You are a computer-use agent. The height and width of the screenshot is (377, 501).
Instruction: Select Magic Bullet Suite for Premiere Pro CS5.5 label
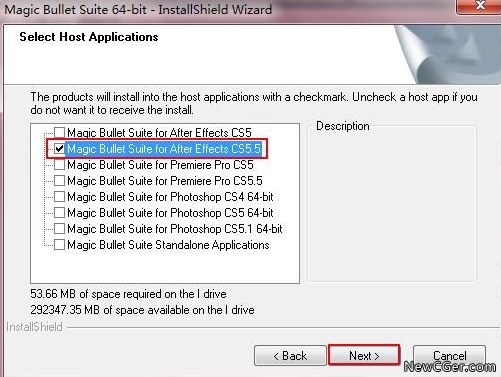click(165, 181)
